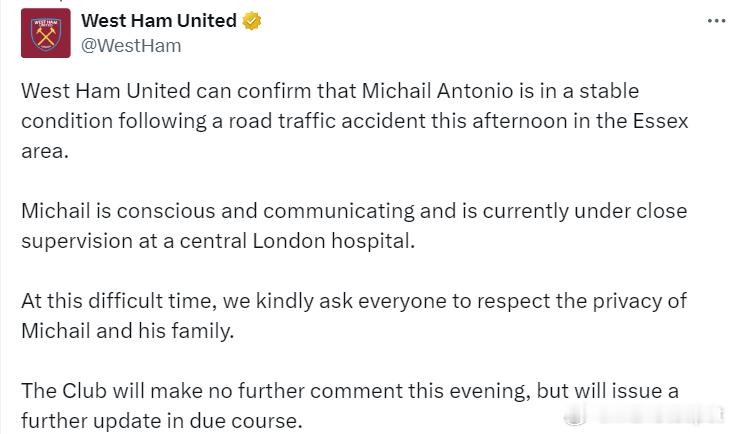Click "further update in due course" text
This screenshot has height=434, width=731.
click(x=162, y=421)
